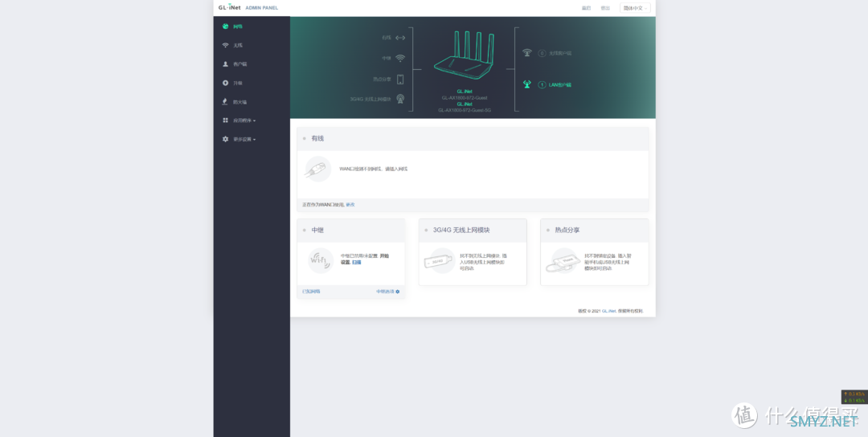Click the 登出 logout link in header
The height and width of the screenshot is (437, 868).
(x=605, y=8)
